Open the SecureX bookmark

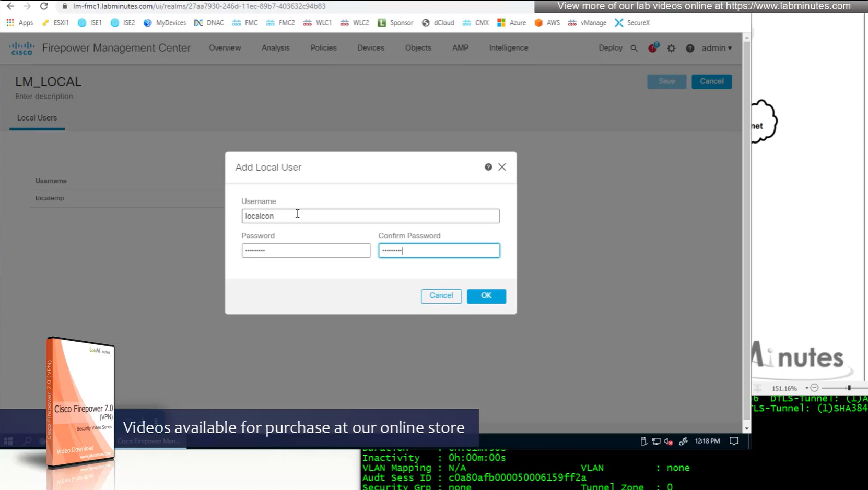click(x=632, y=22)
